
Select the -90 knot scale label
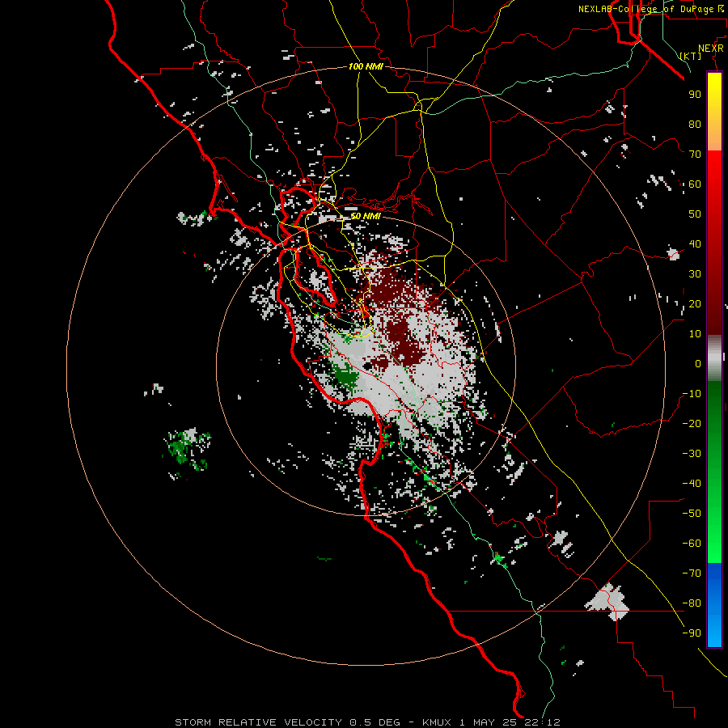tap(692, 633)
